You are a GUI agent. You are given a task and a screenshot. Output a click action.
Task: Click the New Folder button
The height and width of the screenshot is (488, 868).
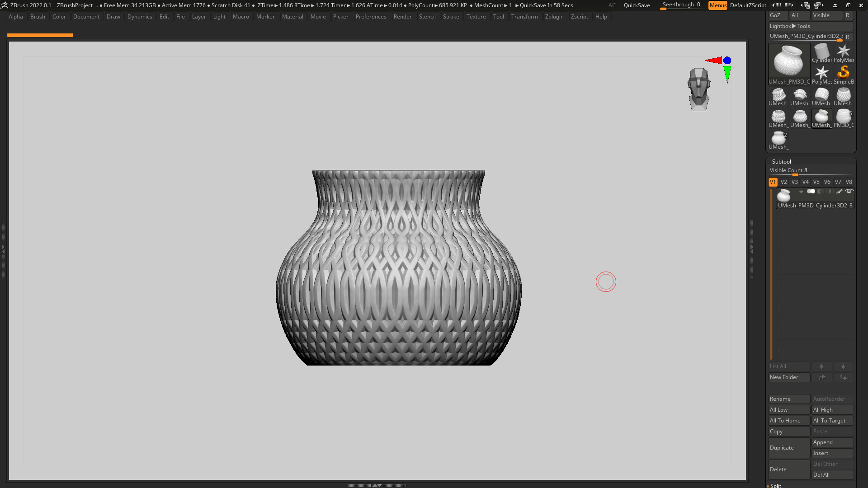coord(789,377)
